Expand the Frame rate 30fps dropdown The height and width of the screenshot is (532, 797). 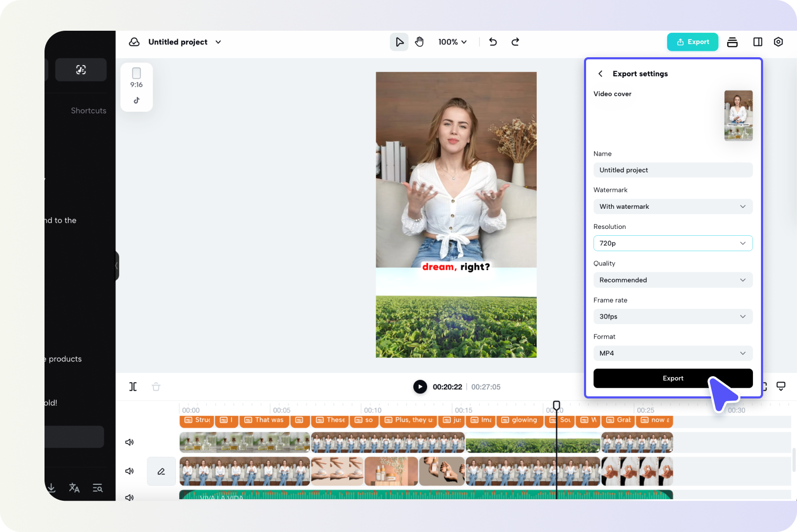pyautogui.click(x=673, y=316)
